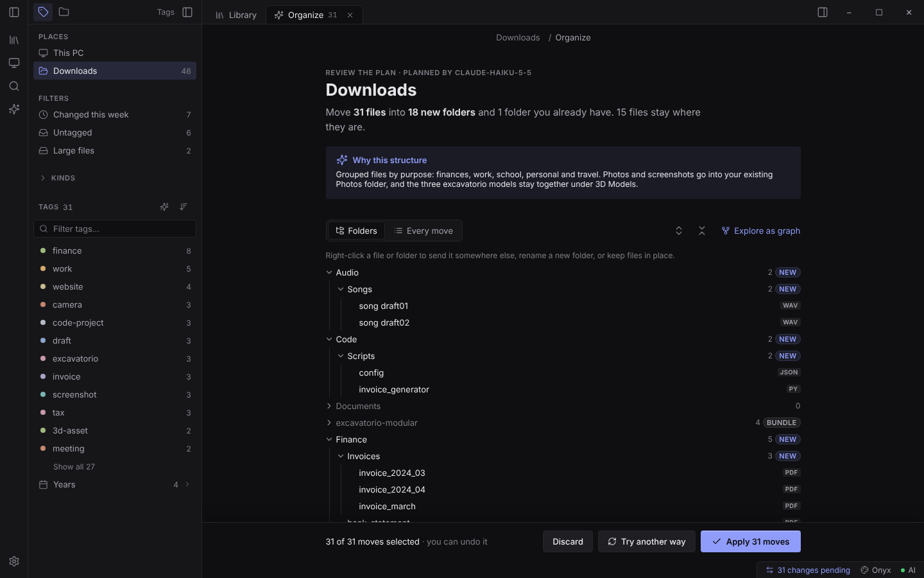Expand all folders in the plan

coord(679,231)
